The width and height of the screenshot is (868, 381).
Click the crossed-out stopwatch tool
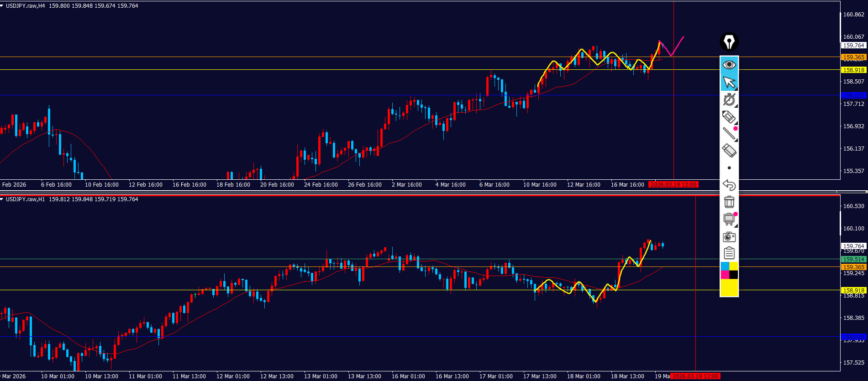click(729, 99)
